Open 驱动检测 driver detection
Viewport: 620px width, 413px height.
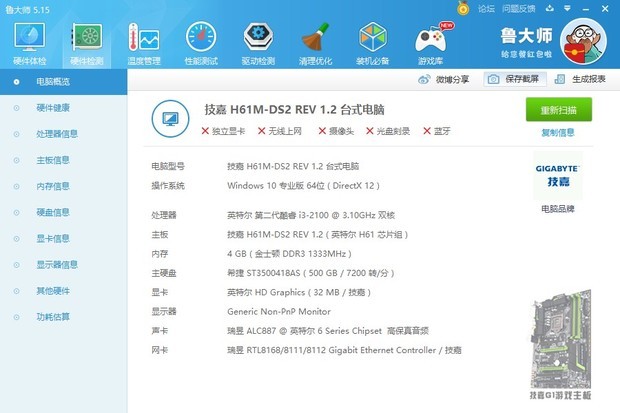click(258, 44)
